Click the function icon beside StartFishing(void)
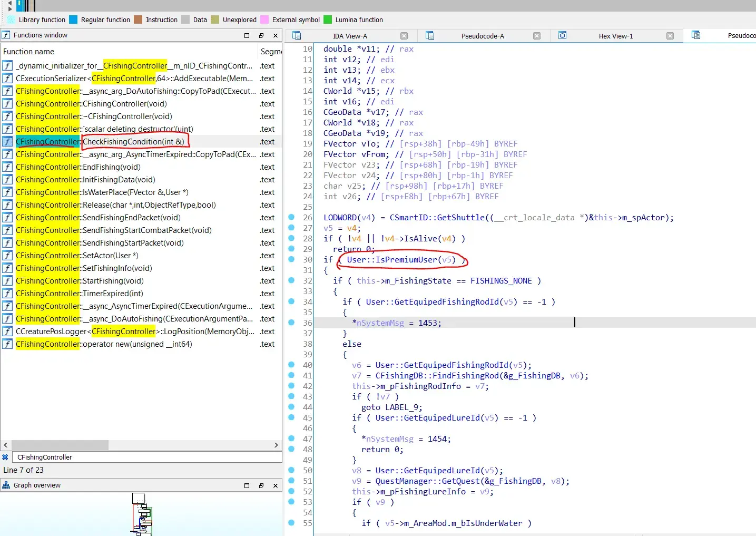This screenshot has height=536, width=756. pos(7,281)
